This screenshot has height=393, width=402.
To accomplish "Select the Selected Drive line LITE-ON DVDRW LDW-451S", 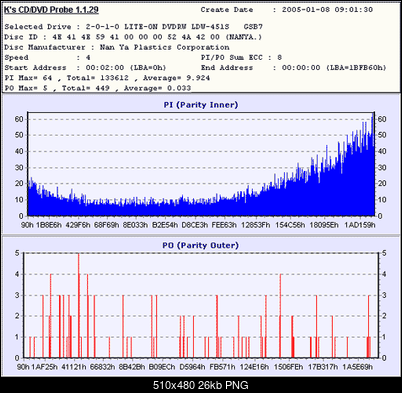I will click(x=134, y=27).
